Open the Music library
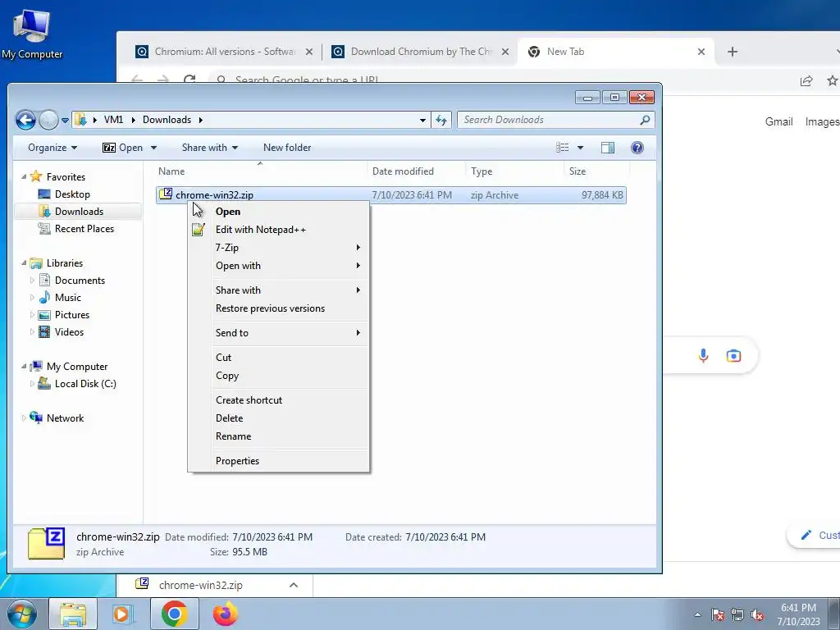This screenshot has height=630, width=840. [x=67, y=298]
